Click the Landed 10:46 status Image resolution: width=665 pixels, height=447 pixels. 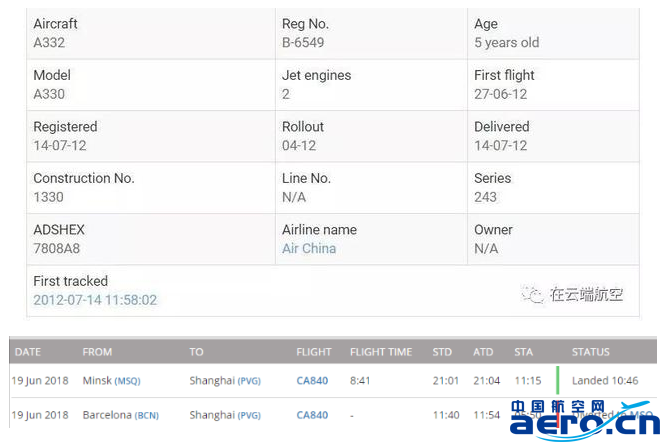605,380
